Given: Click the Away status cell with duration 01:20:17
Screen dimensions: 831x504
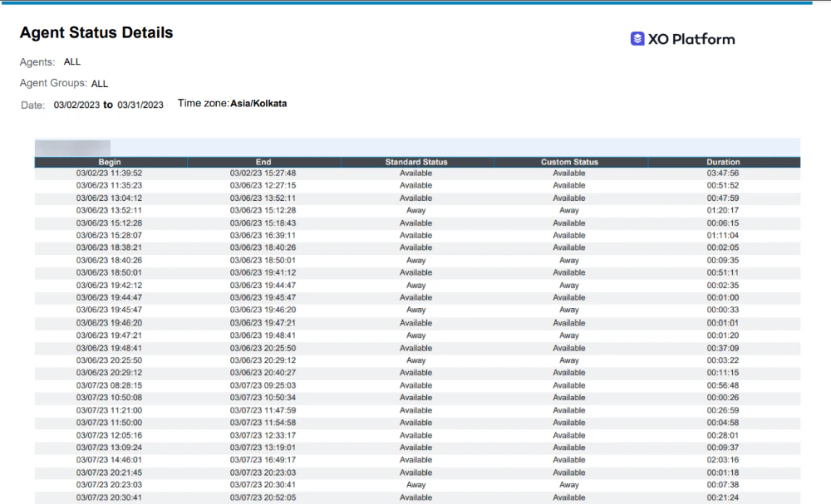Looking at the screenshot, I should point(415,211).
